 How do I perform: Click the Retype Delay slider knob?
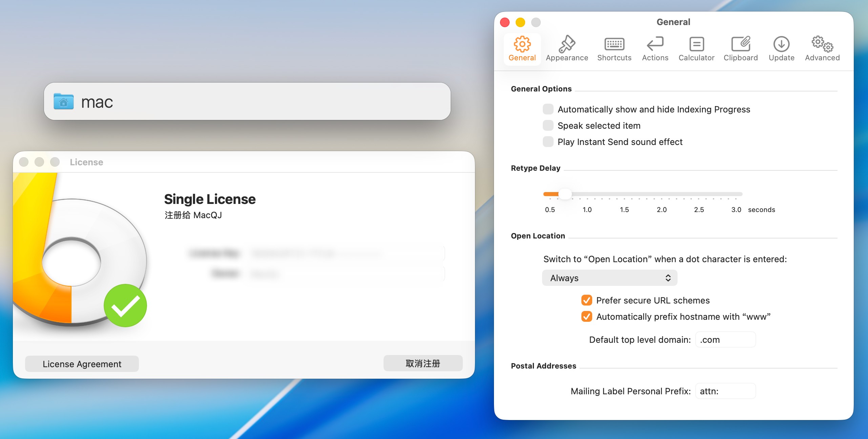(x=565, y=194)
